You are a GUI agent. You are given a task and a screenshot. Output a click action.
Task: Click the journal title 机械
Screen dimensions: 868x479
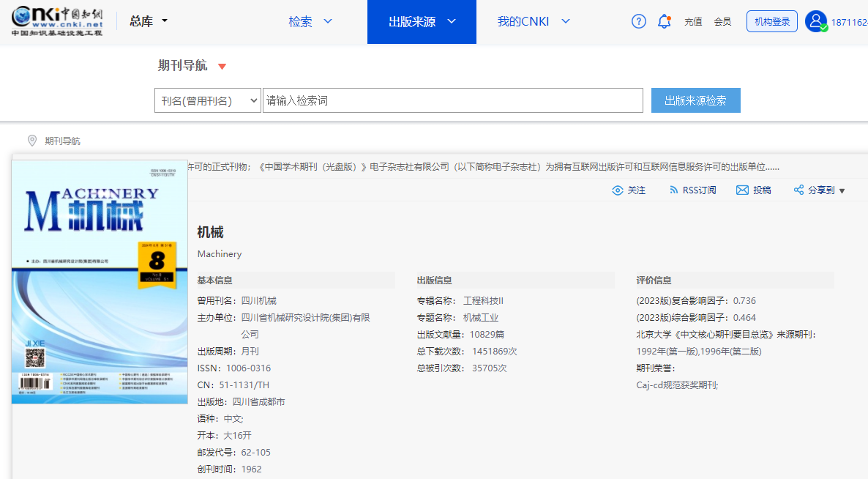(x=210, y=232)
